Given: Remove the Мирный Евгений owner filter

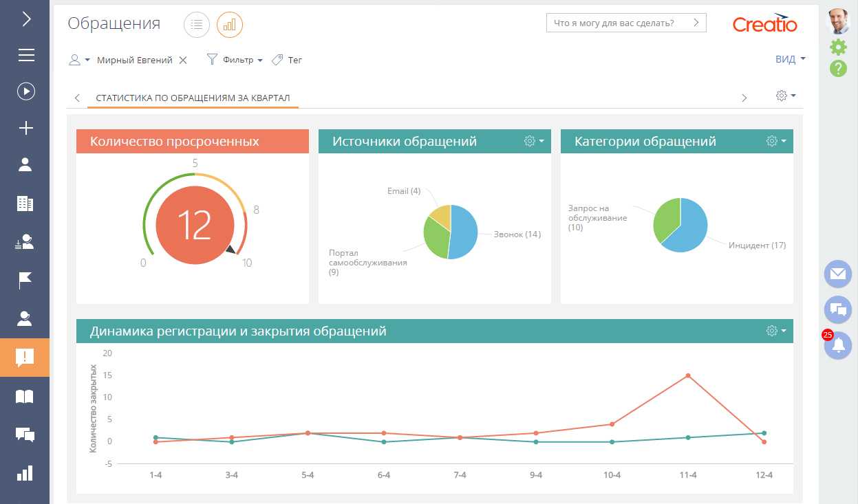Looking at the screenshot, I should tap(183, 61).
